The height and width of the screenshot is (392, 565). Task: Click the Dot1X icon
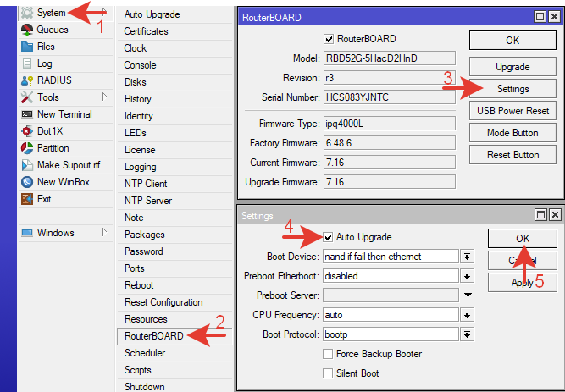[x=27, y=131]
